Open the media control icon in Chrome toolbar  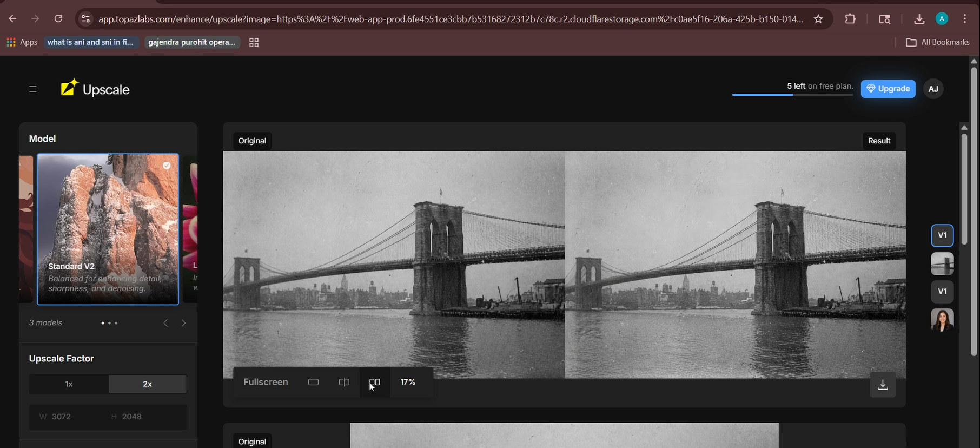click(x=885, y=19)
